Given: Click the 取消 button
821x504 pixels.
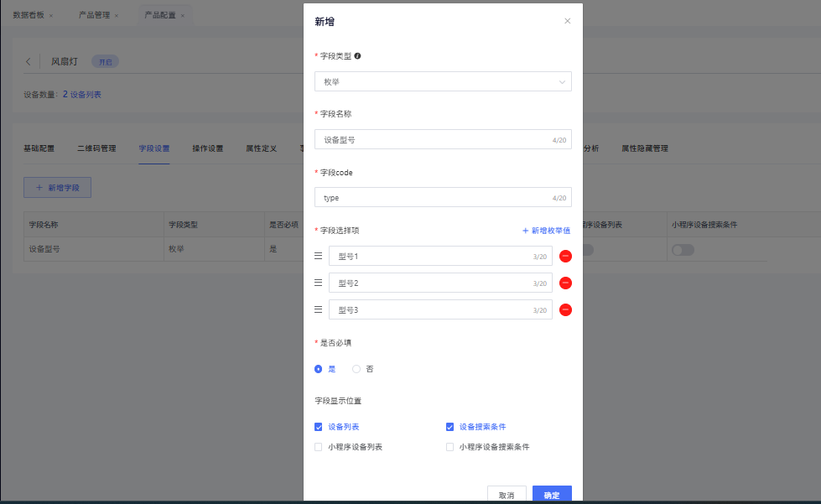Looking at the screenshot, I should (x=507, y=495).
